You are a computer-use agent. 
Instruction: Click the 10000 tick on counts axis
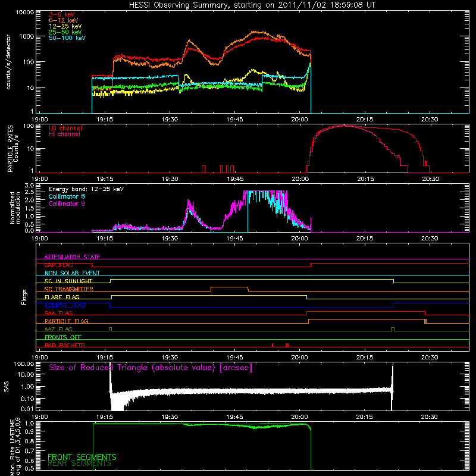(25, 12)
